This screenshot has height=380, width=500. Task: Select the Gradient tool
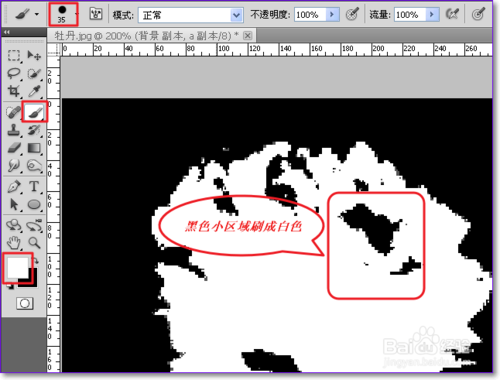click(34, 148)
